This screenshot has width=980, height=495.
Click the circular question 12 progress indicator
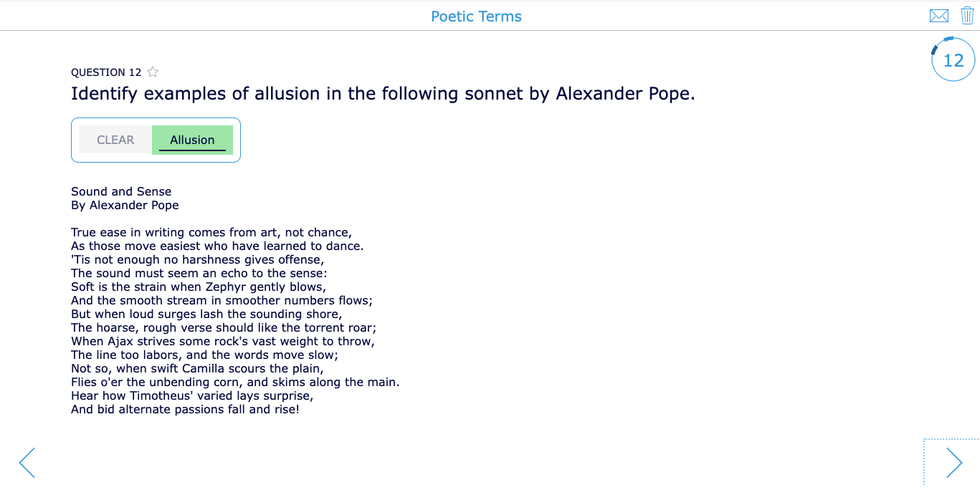click(953, 60)
